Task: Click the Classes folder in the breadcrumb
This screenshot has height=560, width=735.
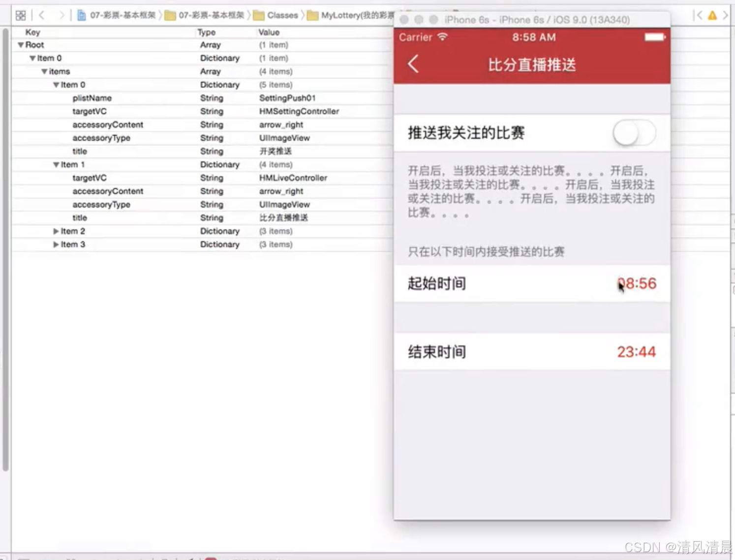Action: pos(276,15)
